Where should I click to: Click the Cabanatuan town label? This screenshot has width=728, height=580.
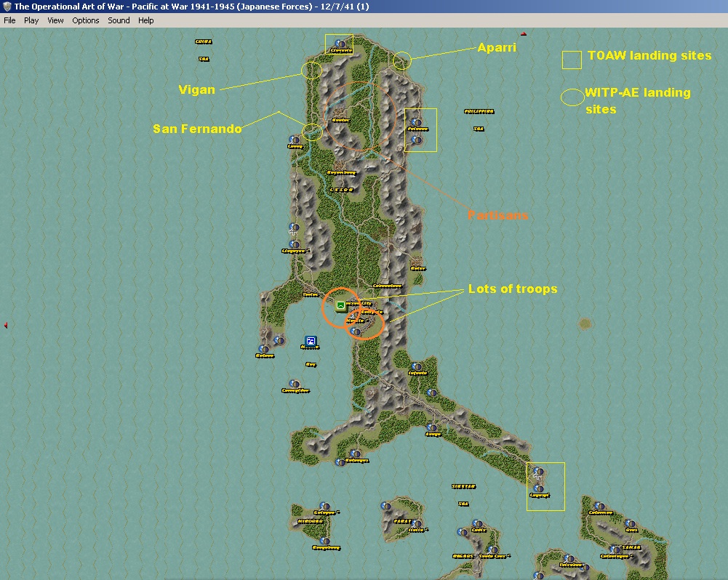[387, 286]
